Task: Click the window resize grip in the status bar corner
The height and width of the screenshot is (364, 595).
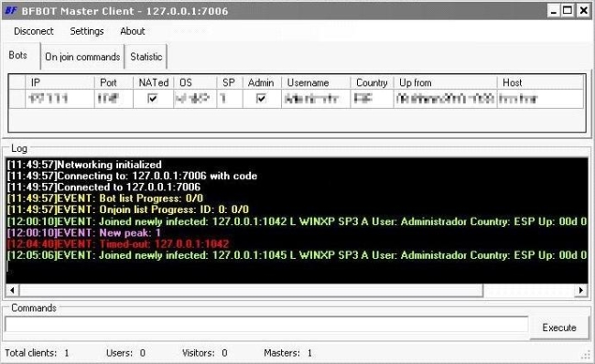Action: (x=586, y=355)
